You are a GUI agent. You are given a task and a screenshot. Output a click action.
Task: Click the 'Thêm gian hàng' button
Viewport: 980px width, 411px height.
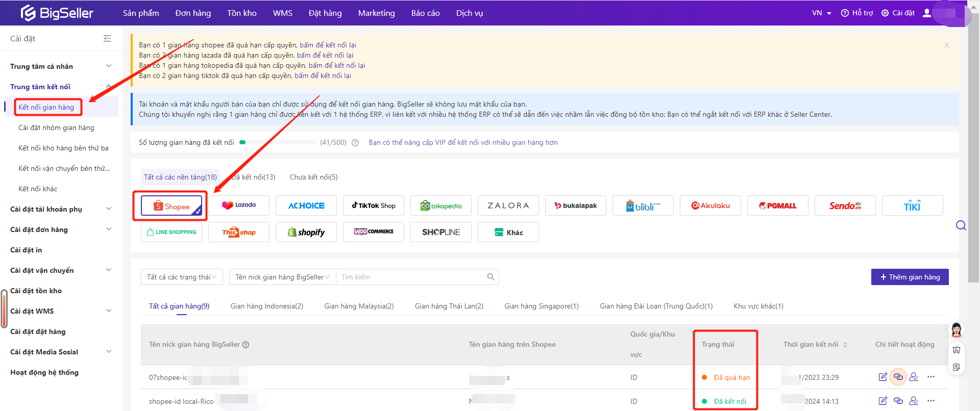(910, 277)
